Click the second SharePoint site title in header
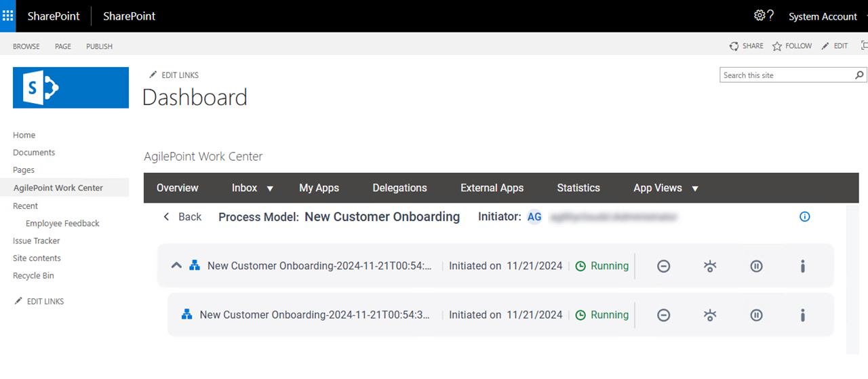This screenshot has height=379, width=868. coord(130,16)
